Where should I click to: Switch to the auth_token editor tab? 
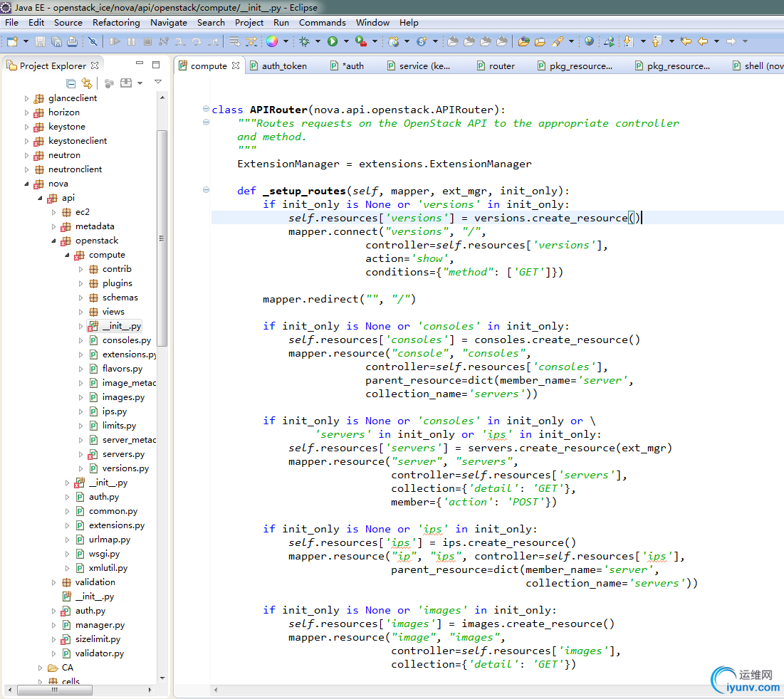[284, 66]
